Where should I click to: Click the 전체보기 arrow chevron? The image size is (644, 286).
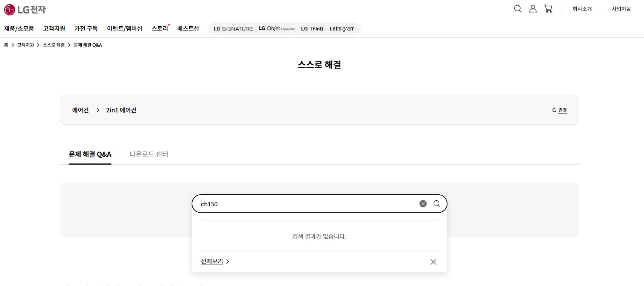point(227,262)
